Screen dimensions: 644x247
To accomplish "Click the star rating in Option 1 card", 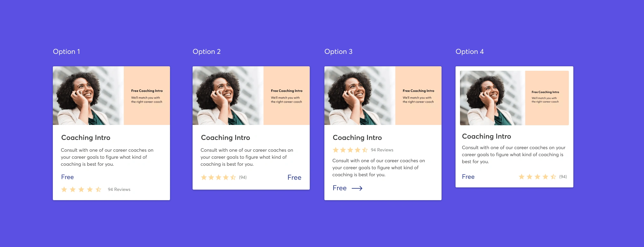I will (81, 189).
